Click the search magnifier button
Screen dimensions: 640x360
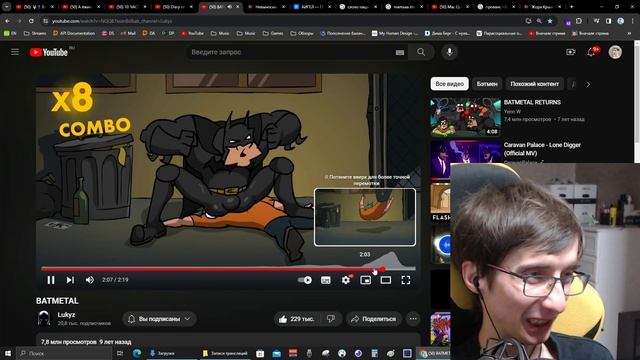421,52
